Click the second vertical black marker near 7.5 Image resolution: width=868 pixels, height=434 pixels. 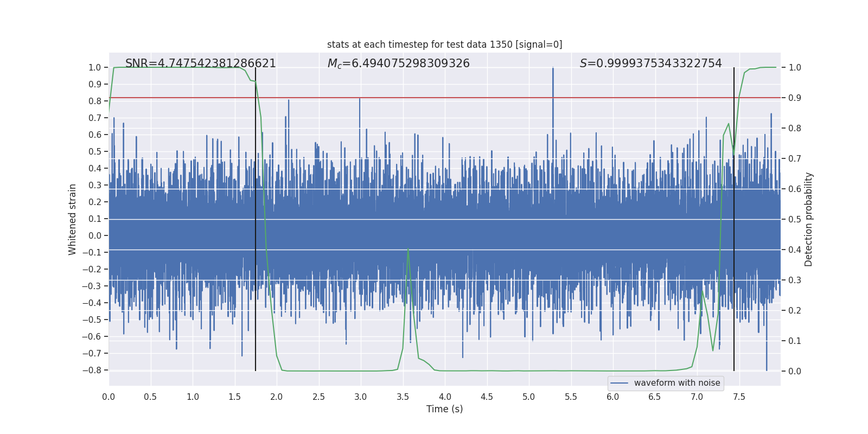pos(734,219)
